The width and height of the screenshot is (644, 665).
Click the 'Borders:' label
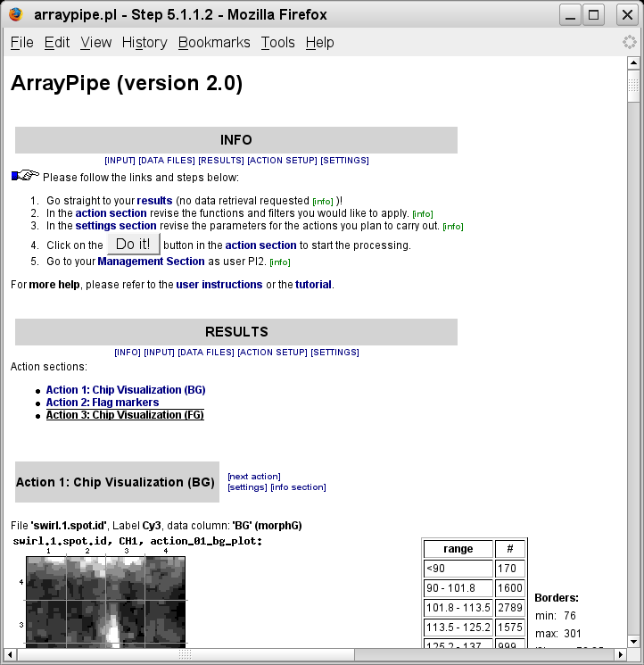[x=557, y=598]
